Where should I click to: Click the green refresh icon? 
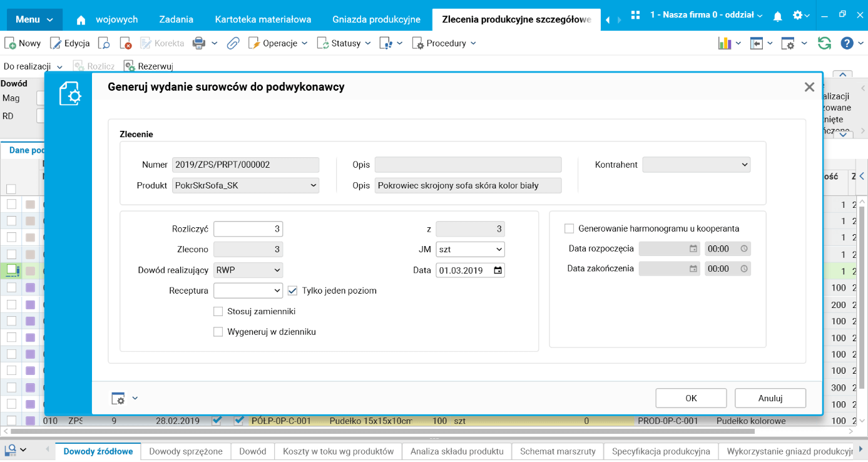pos(824,43)
